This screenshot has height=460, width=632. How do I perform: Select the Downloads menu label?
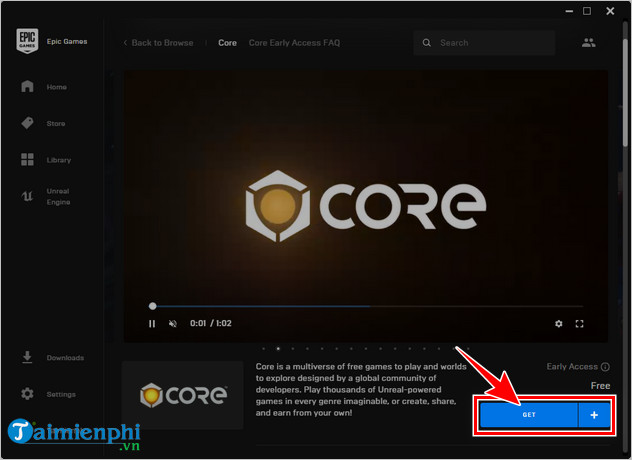[65, 358]
